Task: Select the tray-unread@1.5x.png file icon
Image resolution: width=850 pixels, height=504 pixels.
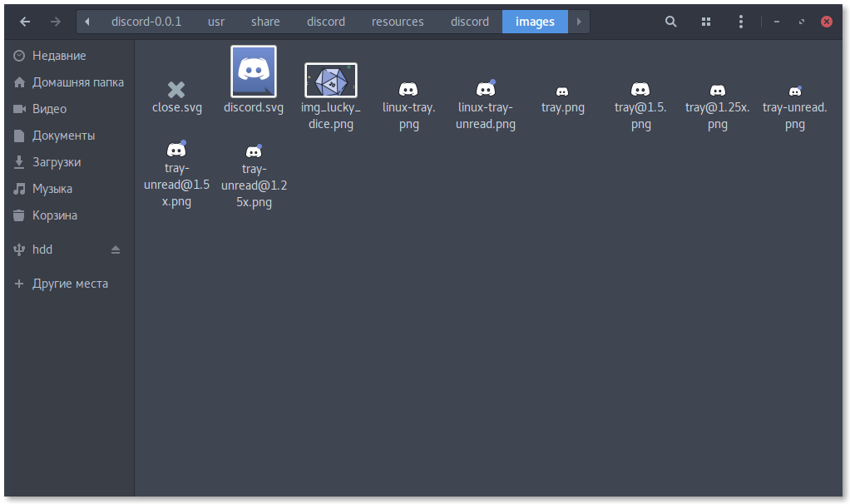Action: point(176,149)
